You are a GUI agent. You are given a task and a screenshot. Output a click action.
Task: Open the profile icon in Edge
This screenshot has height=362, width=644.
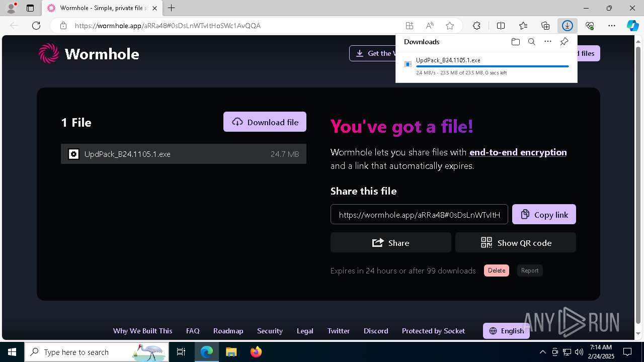click(11, 8)
